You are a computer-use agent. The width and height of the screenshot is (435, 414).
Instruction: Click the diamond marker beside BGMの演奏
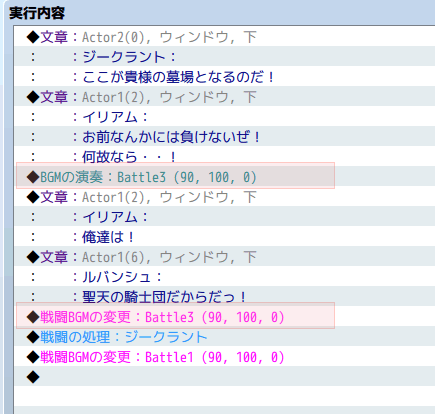tap(33, 177)
